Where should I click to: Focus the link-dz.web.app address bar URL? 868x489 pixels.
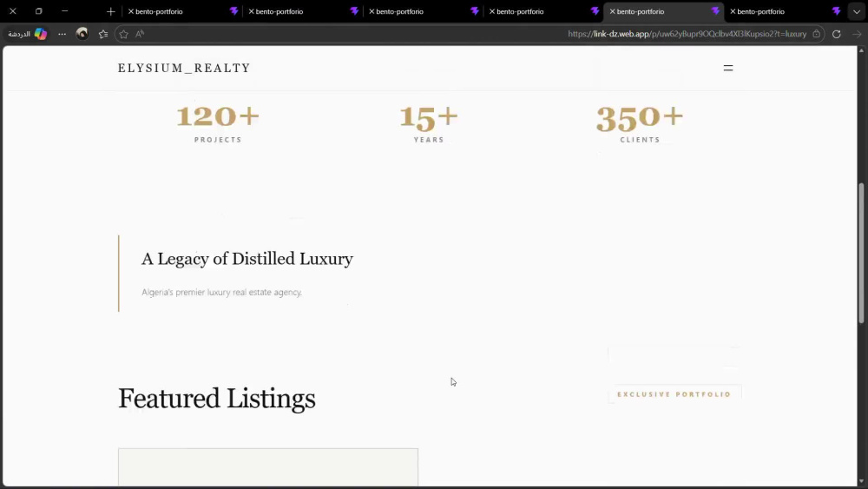pos(687,34)
